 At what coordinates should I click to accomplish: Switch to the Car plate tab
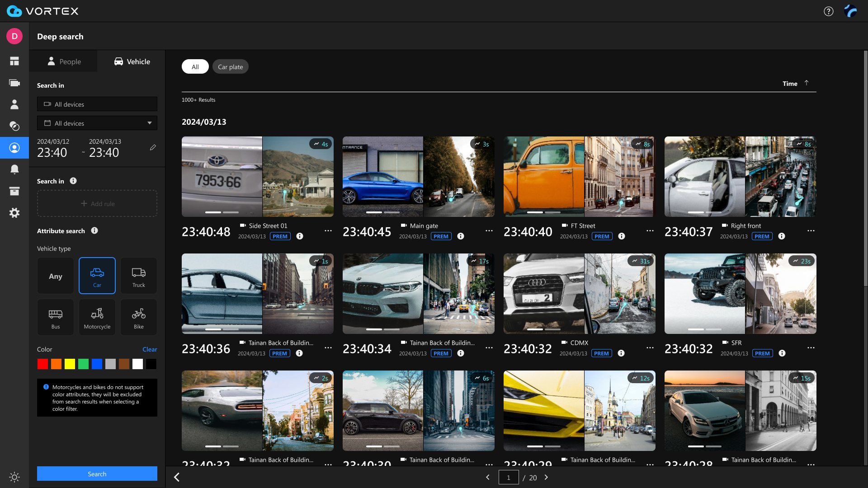pos(230,66)
